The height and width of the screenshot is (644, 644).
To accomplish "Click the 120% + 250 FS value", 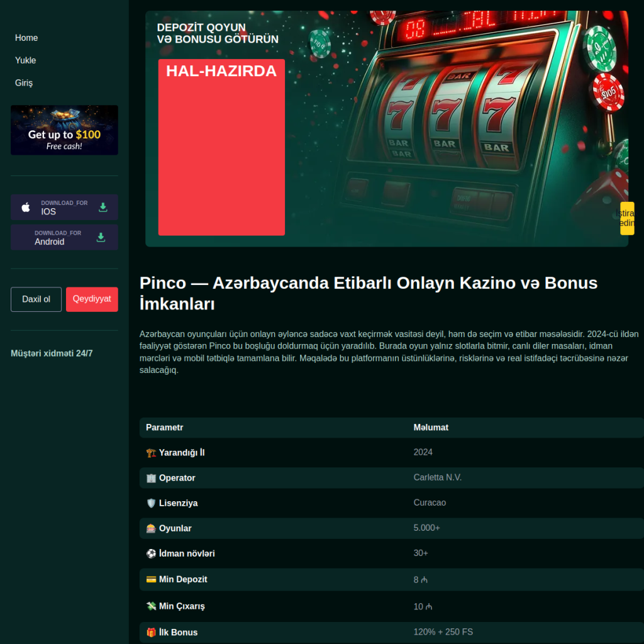I will [443, 632].
